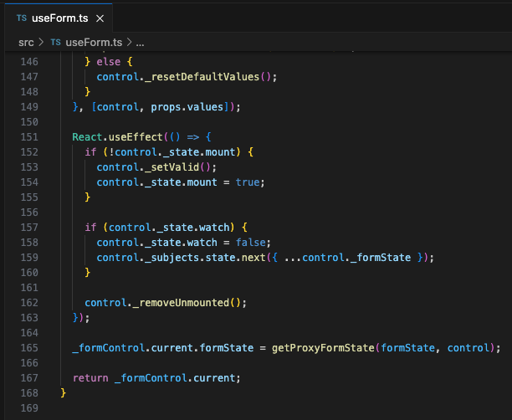
Task: Open the useForm.ts breadcrumb dropdown
Action: tap(92, 42)
